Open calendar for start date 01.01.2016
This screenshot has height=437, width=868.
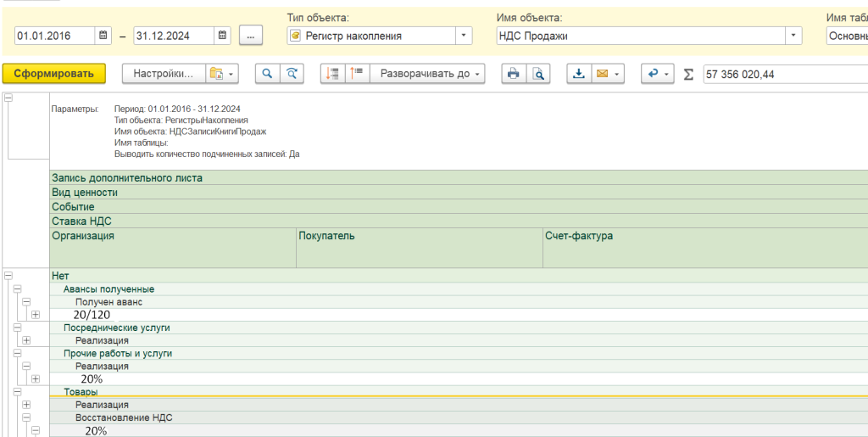[103, 36]
